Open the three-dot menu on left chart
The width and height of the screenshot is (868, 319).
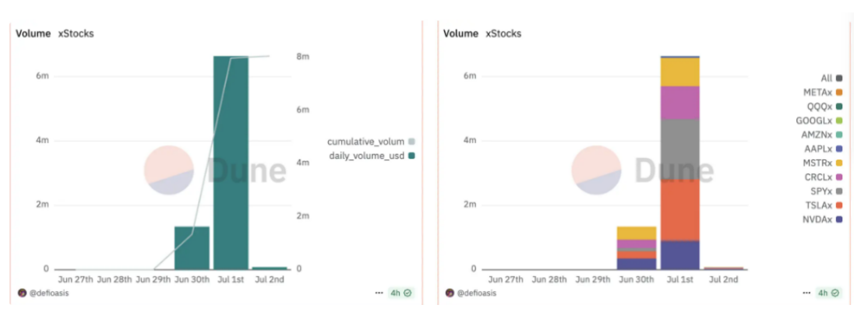point(379,293)
